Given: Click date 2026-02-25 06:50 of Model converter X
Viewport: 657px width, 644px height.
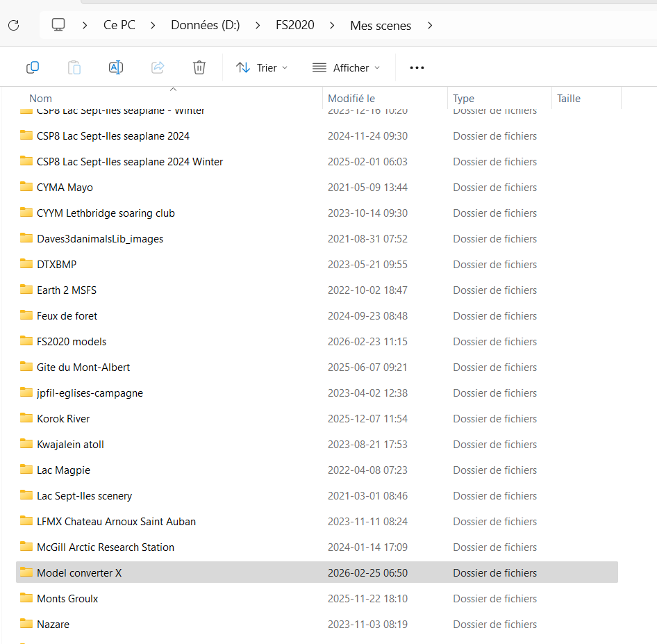Looking at the screenshot, I should pos(367,572).
